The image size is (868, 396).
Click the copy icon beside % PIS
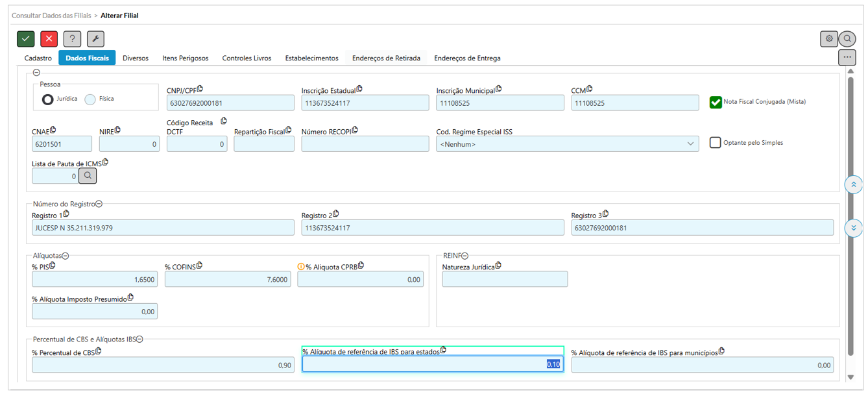pyautogui.click(x=53, y=265)
